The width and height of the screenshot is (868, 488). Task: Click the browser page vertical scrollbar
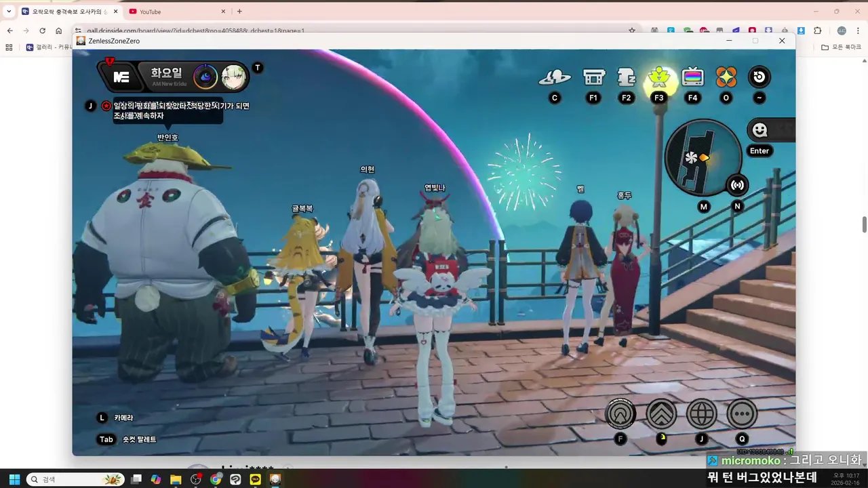(x=864, y=224)
